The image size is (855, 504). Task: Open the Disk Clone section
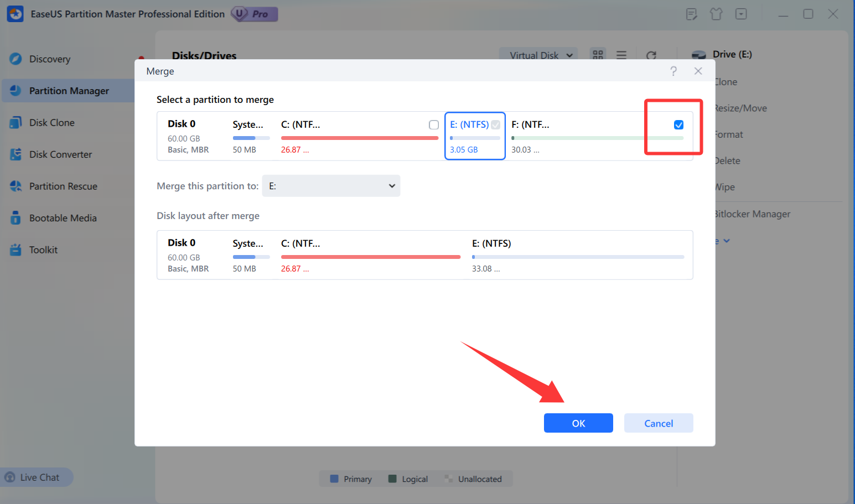coord(52,123)
